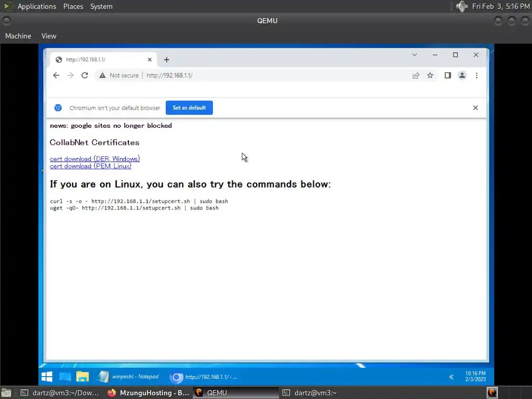Click the Chromium logo in the infobar
532x399 pixels.
pyautogui.click(x=58, y=108)
